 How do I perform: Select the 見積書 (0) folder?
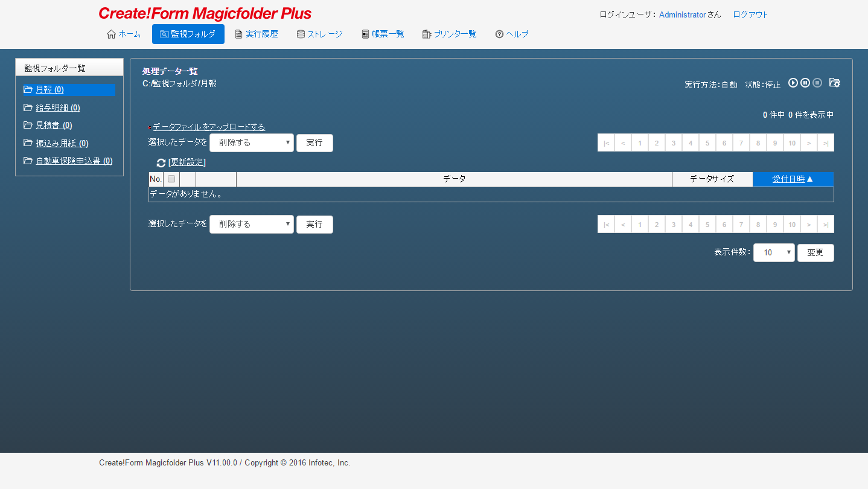click(x=54, y=125)
